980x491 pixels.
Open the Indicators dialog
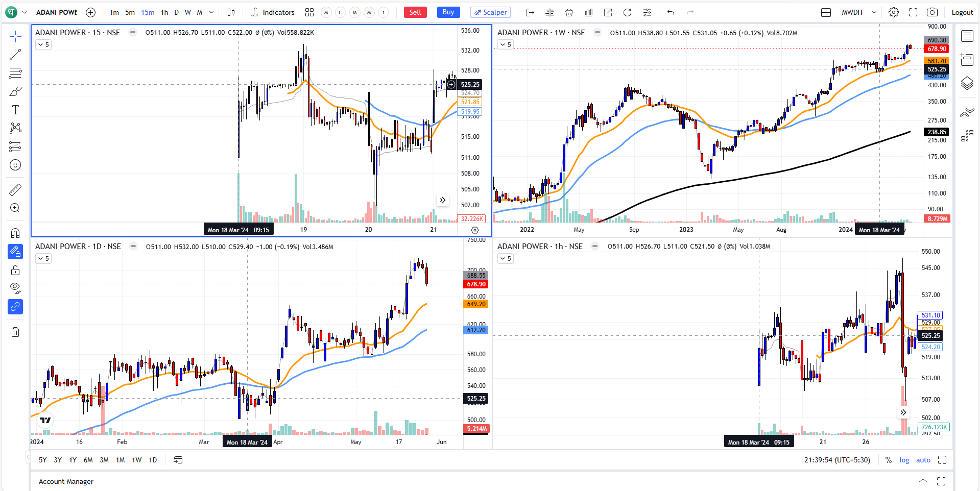273,12
